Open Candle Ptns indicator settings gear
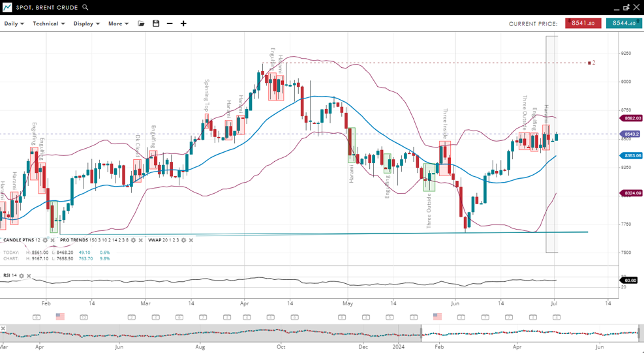 click(x=45, y=240)
